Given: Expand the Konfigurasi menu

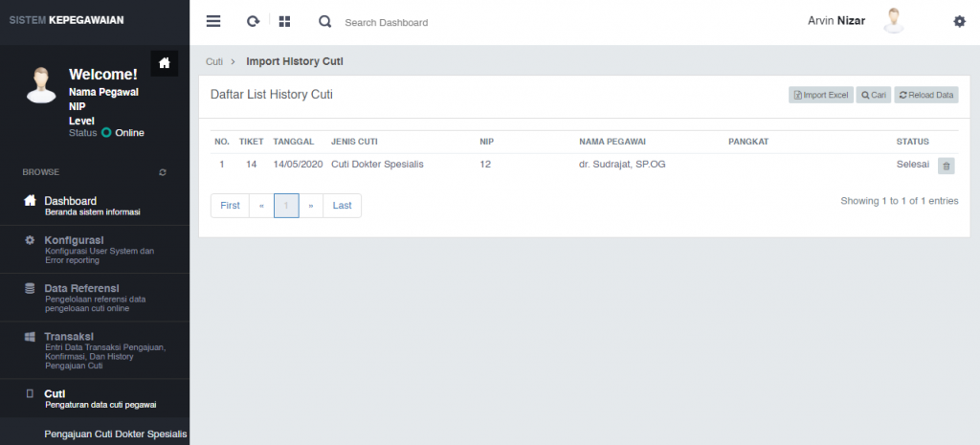Looking at the screenshot, I should (x=95, y=250).
